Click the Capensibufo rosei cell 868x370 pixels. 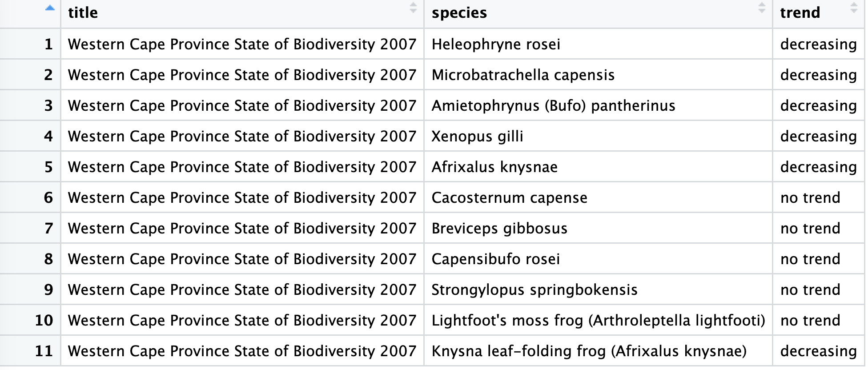tap(495, 259)
